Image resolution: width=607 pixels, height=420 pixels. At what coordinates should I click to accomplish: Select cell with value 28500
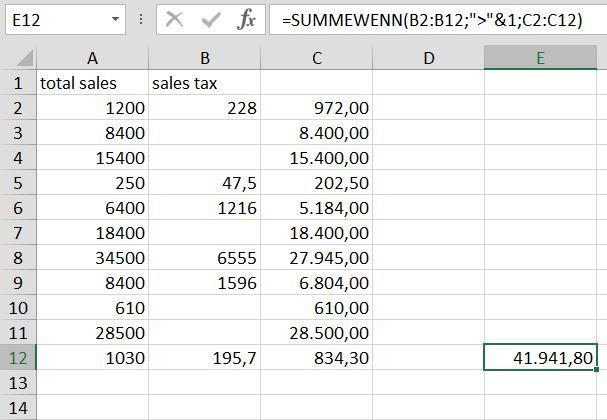(x=93, y=333)
